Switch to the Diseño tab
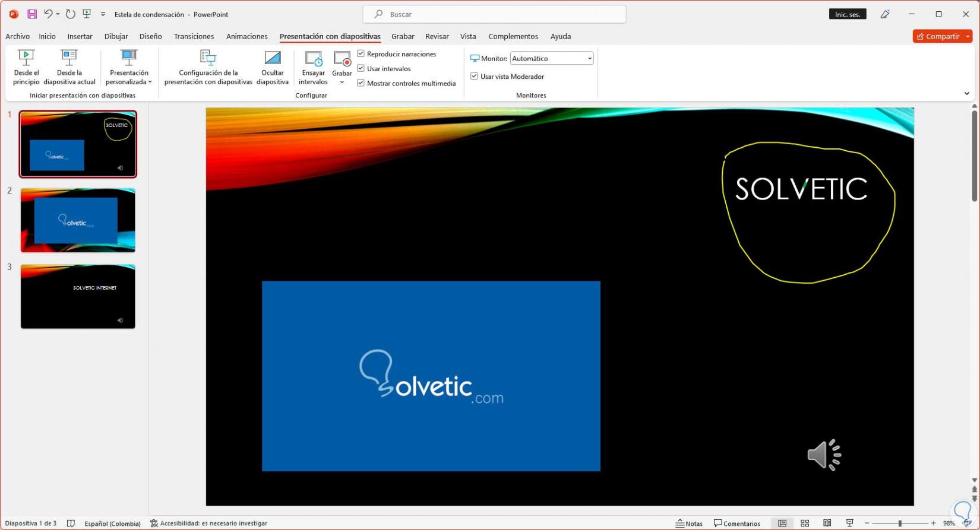Screen dimensions: 980x530 click(x=151, y=36)
